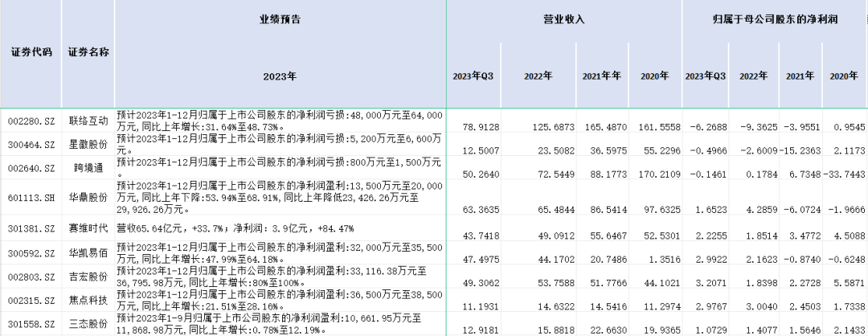
Task: Select the 星徽股份 name cell
Action: tap(88, 144)
